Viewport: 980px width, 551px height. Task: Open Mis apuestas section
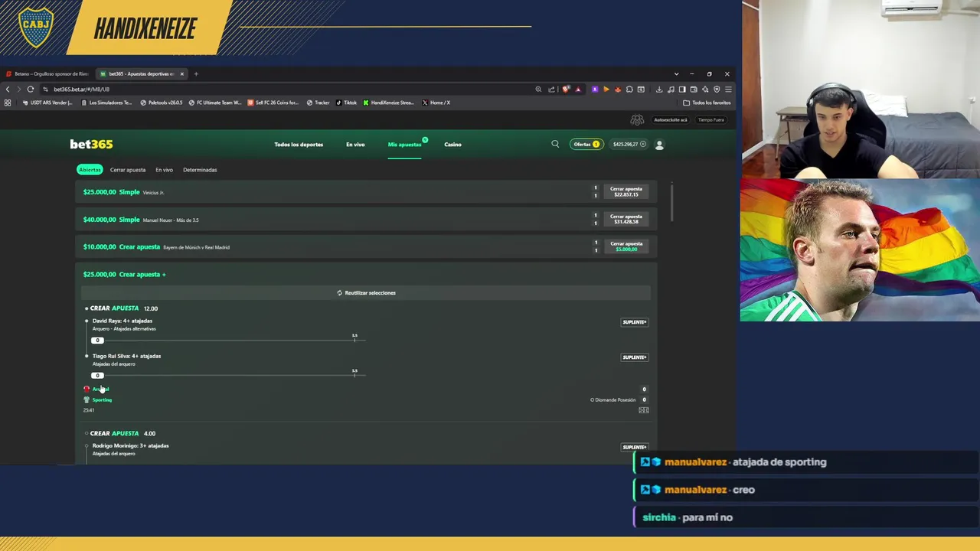pyautogui.click(x=404, y=144)
